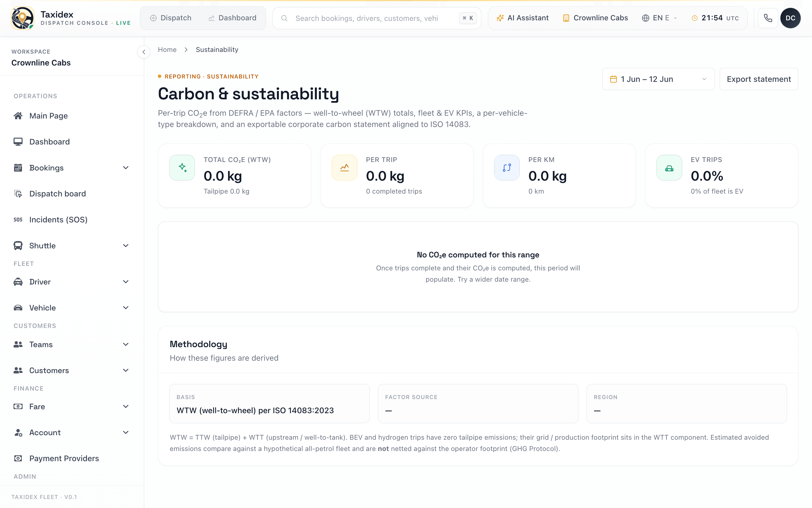Open the 1 Jun – 12 Jun date dropdown

pyautogui.click(x=658, y=79)
